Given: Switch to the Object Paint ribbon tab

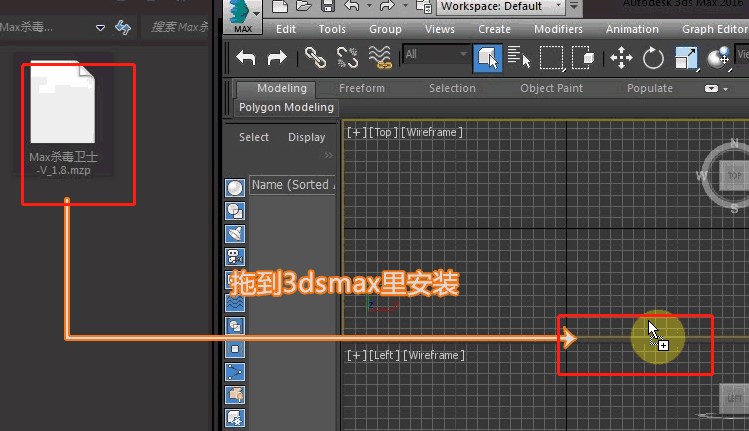Looking at the screenshot, I should pos(551,88).
